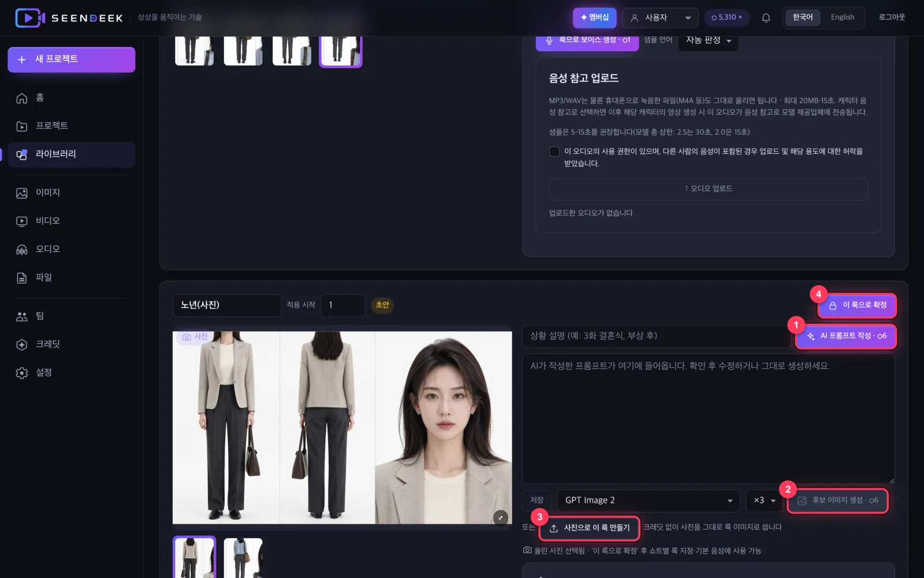Go to the 비디오 section icon

[x=22, y=221]
